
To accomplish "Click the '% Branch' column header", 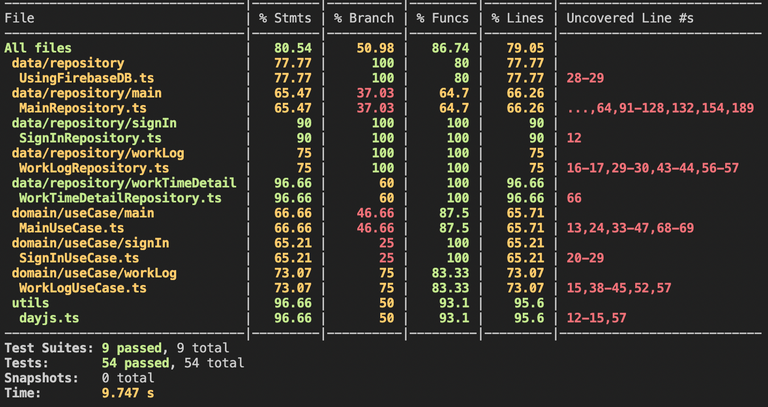I will pyautogui.click(x=364, y=18).
